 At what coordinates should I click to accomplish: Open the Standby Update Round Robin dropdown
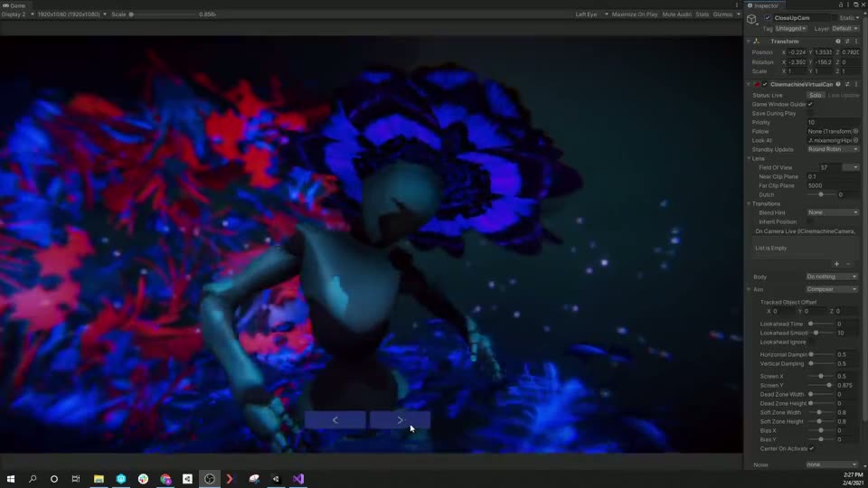pos(832,149)
